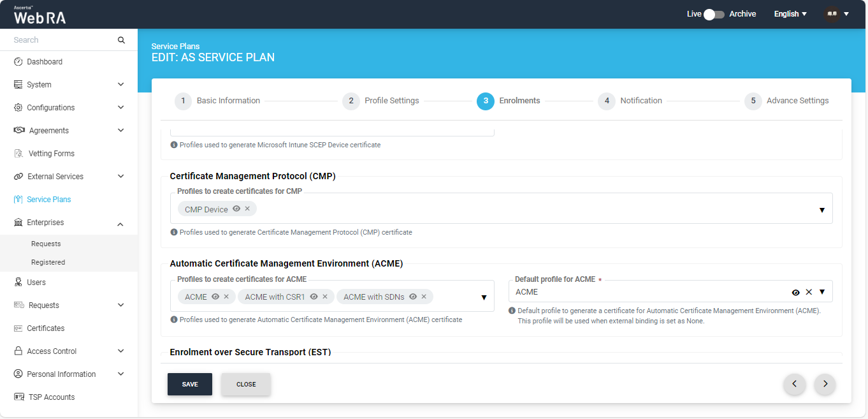The width and height of the screenshot is (868, 419).
Task: Click the SAVE button
Action: (x=190, y=385)
